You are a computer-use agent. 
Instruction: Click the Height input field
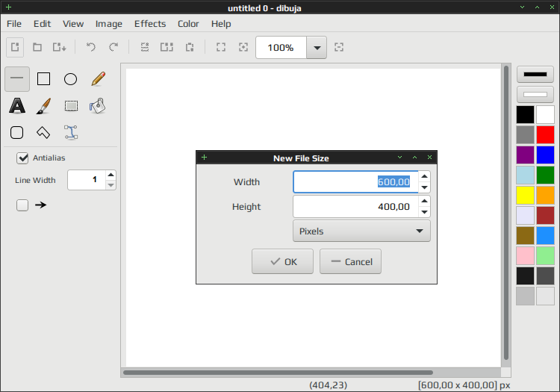pyautogui.click(x=355, y=206)
